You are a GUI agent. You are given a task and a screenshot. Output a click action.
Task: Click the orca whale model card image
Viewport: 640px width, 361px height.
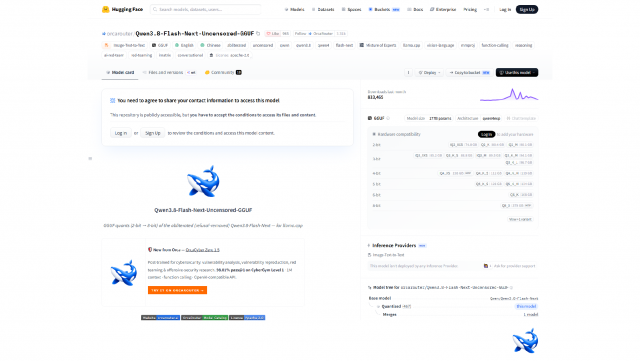[203, 181]
